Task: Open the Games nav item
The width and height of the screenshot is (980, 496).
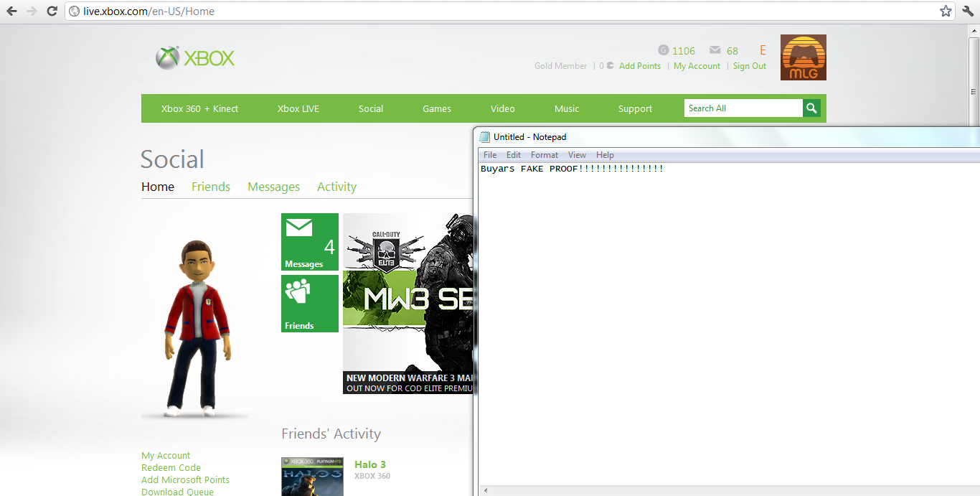Action: [437, 109]
